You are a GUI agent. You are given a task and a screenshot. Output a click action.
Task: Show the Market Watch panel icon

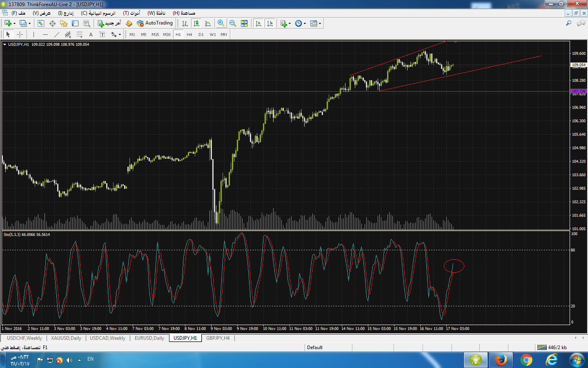pos(41,23)
